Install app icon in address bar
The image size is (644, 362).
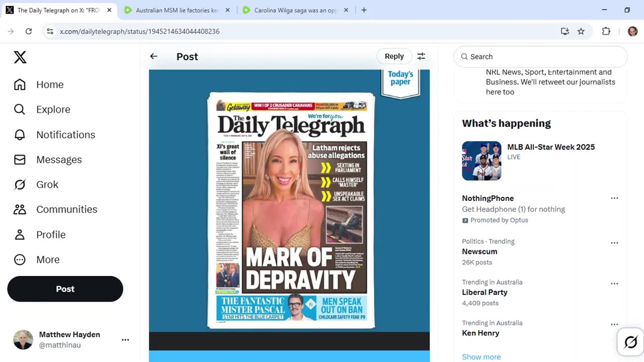click(565, 31)
